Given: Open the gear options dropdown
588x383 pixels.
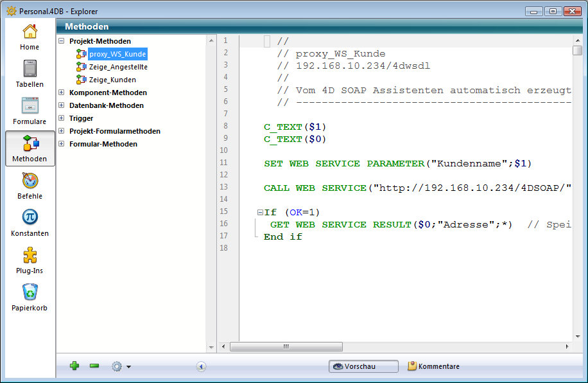Looking at the screenshot, I should (120, 366).
